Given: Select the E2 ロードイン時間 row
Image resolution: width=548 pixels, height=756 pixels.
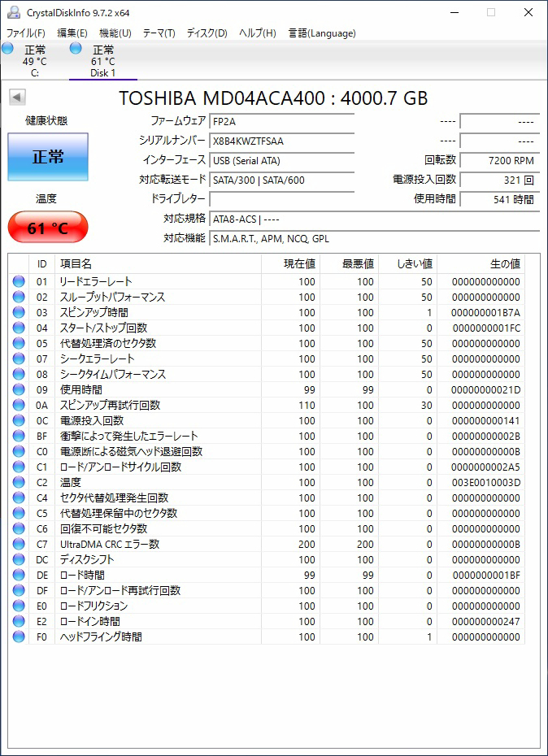Looking at the screenshot, I should (x=267, y=621).
